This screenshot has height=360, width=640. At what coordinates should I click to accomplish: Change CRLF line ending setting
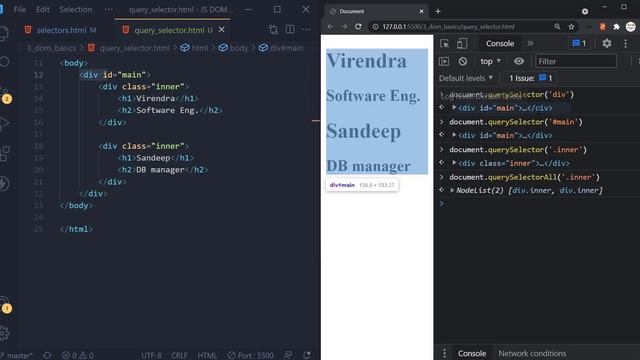(179, 356)
